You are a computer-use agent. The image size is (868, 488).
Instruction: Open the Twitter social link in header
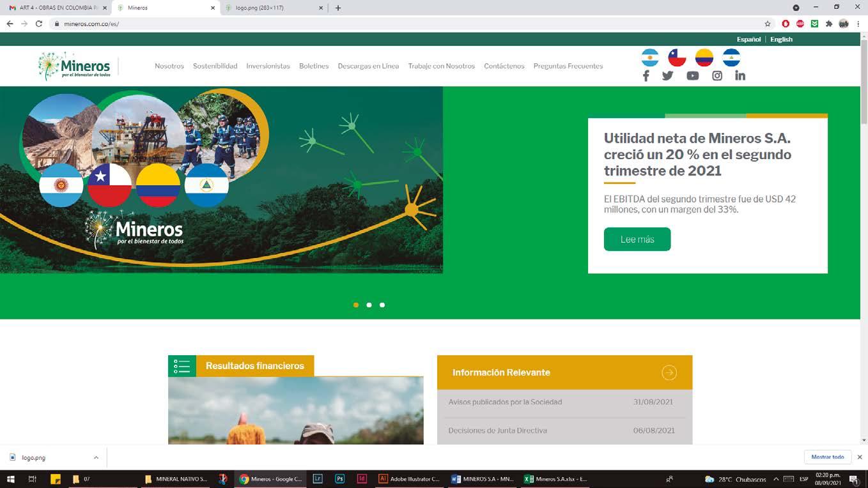point(668,76)
